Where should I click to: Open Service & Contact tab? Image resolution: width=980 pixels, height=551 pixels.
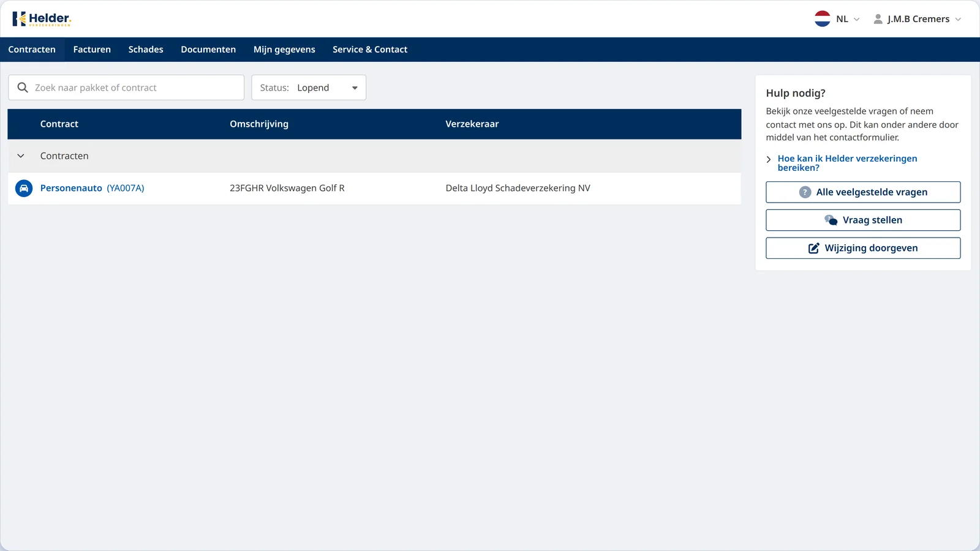370,50
